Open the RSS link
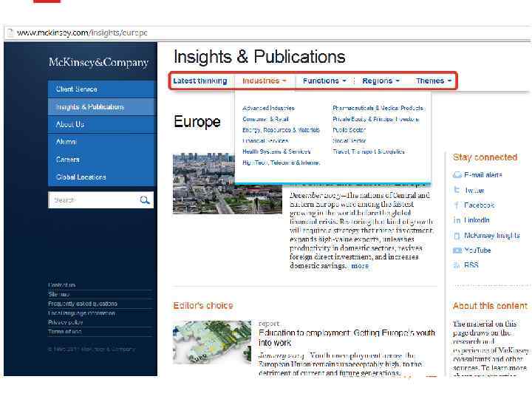This screenshot has width=532, height=399. pos(471,265)
